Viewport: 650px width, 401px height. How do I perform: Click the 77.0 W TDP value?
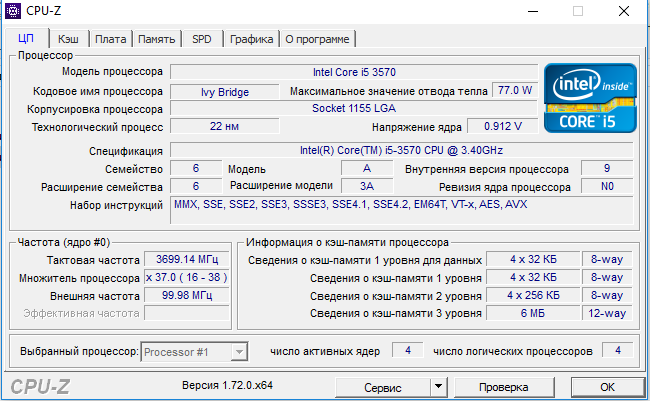(x=515, y=90)
